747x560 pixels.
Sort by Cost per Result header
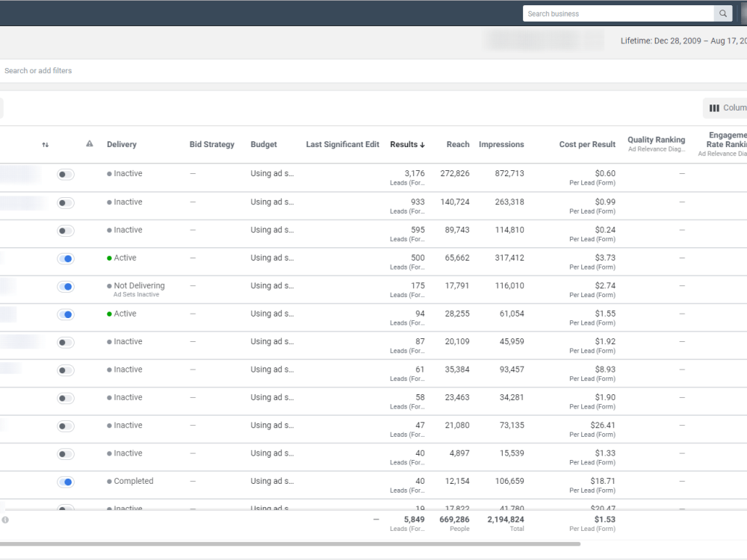click(587, 144)
